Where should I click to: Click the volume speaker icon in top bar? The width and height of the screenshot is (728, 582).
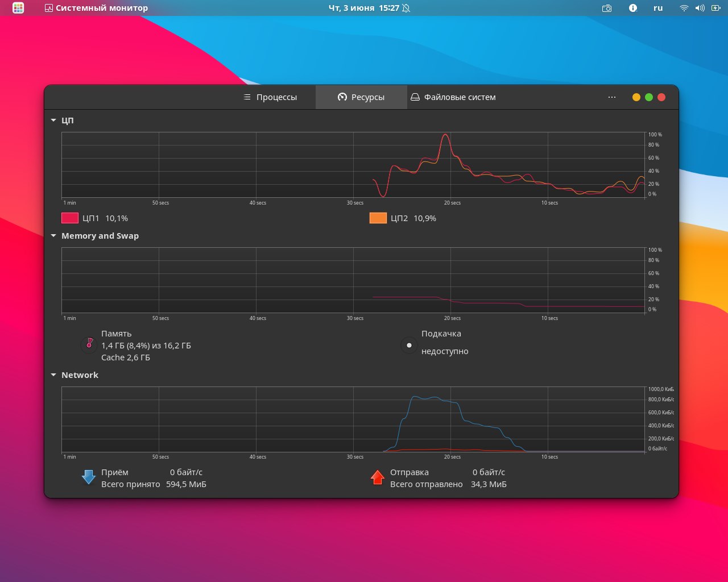pyautogui.click(x=700, y=8)
